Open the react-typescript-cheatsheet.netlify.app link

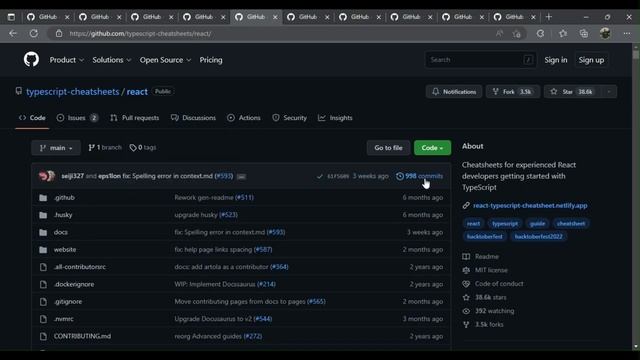tap(530, 205)
